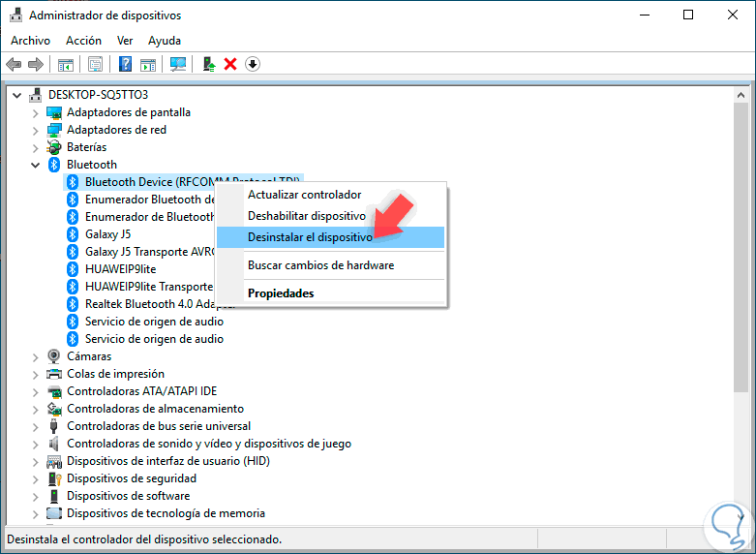Toggle the action pane toolbar icon
Image resolution: width=756 pixels, height=554 pixels.
pos(148,64)
